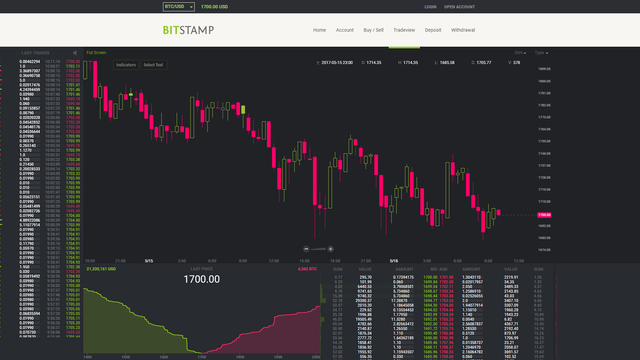The height and width of the screenshot is (360, 640).
Task: Click the C: 1705.77 close value
Action: [481, 63]
